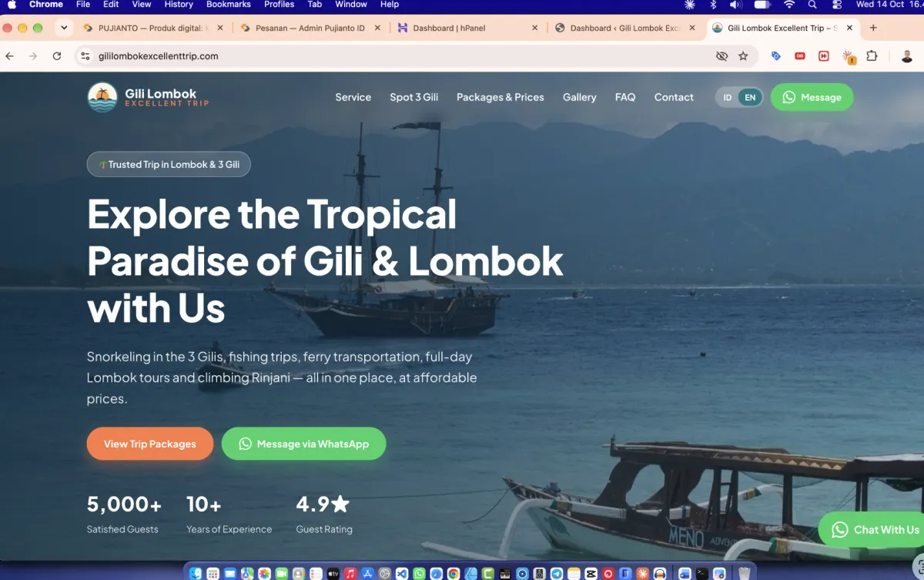Screen dimensions: 924x580
Task: Bookmark this page with the star icon
Action: pyautogui.click(x=743, y=56)
